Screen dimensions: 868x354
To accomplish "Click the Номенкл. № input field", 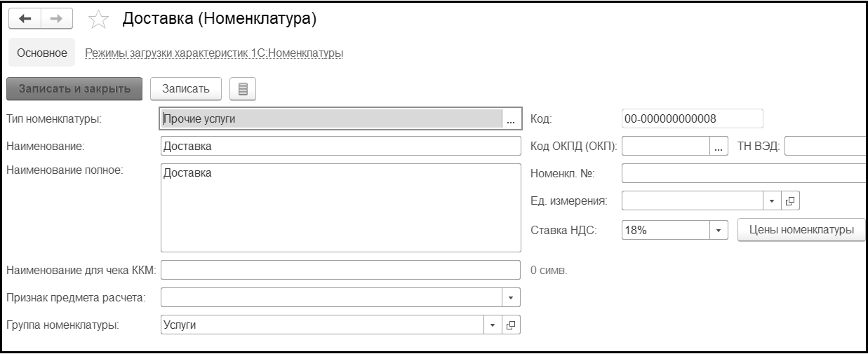I will (x=744, y=173).
